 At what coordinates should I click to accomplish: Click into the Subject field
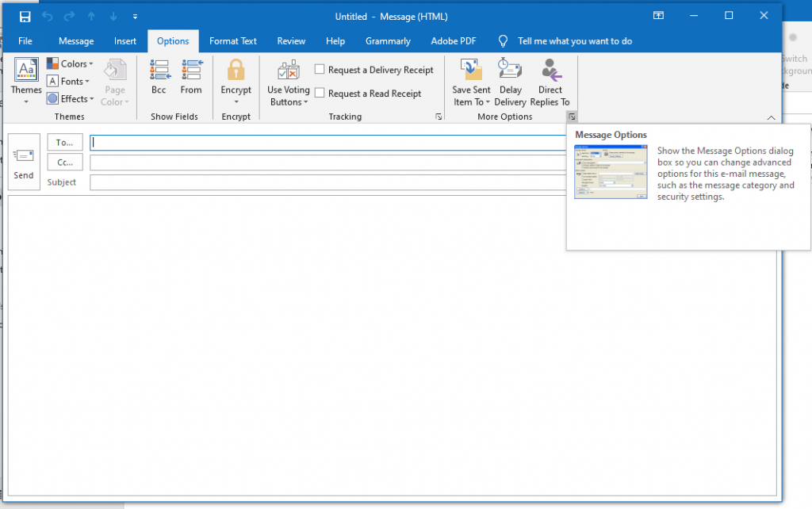point(328,182)
